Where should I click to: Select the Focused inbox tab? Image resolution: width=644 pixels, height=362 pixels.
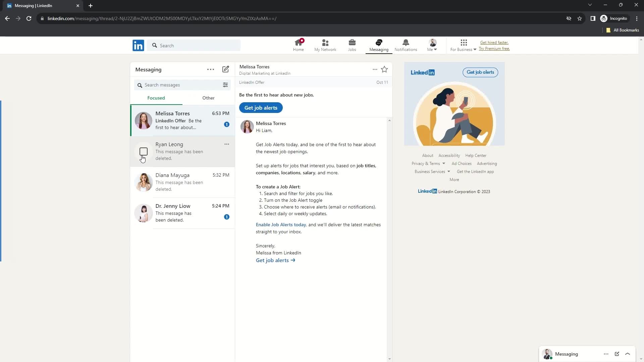(x=156, y=98)
